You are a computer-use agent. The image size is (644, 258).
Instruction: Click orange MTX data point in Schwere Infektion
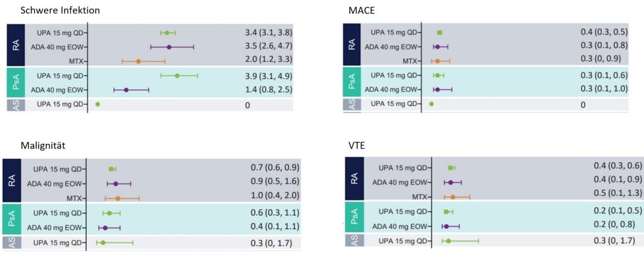click(x=138, y=61)
